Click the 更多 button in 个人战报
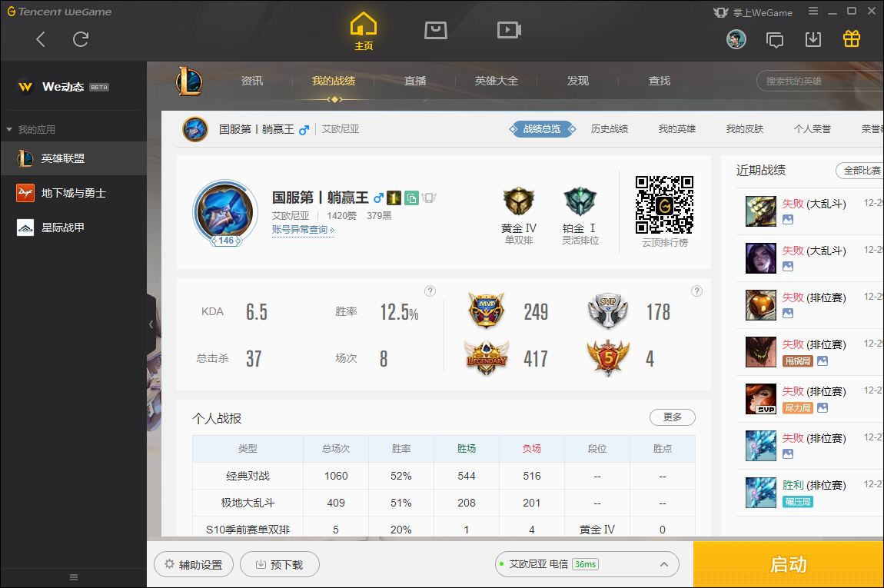Viewport: 884px width, 588px height. (672, 417)
